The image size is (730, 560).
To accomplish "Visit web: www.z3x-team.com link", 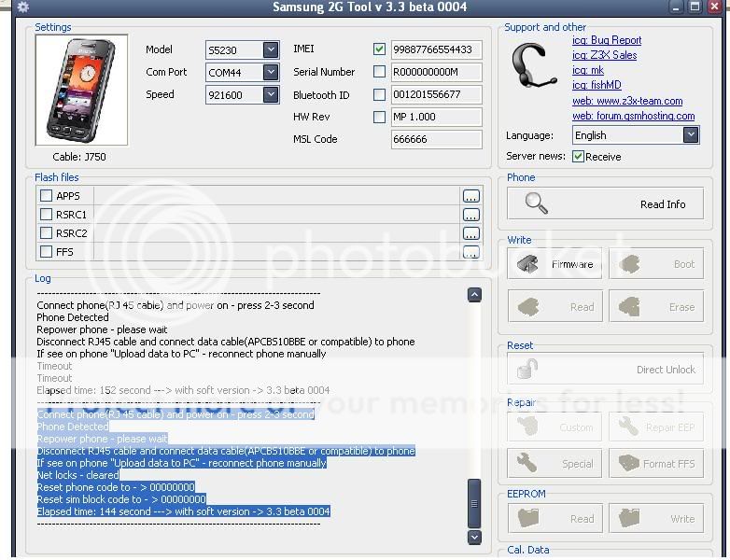I will [x=627, y=101].
